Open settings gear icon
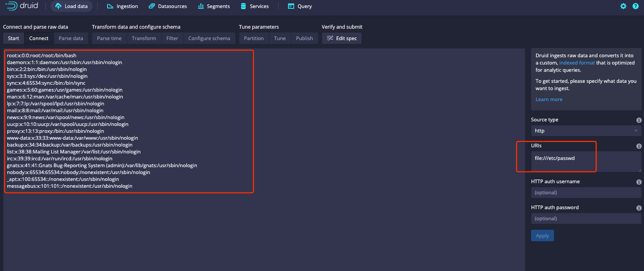 coord(623,6)
